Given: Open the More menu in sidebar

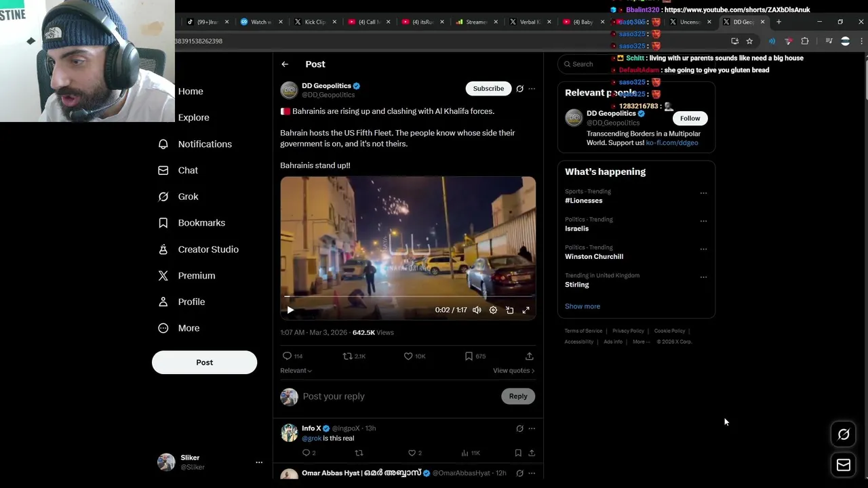Looking at the screenshot, I should click(x=179, y=328).
